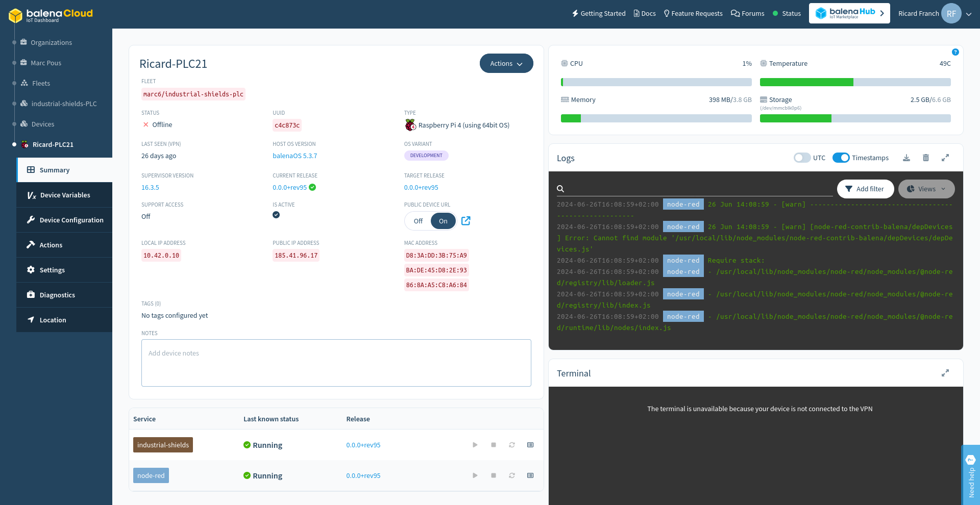
Task: Open the Views dropdown in logs
Action: [x=926, y=189]
